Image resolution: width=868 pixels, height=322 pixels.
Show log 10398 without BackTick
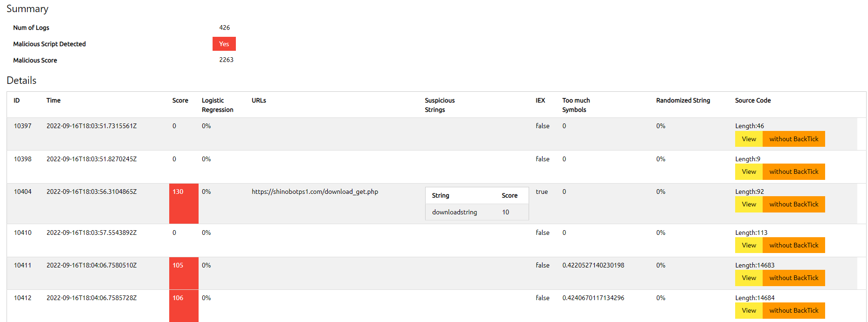(793, 171)
